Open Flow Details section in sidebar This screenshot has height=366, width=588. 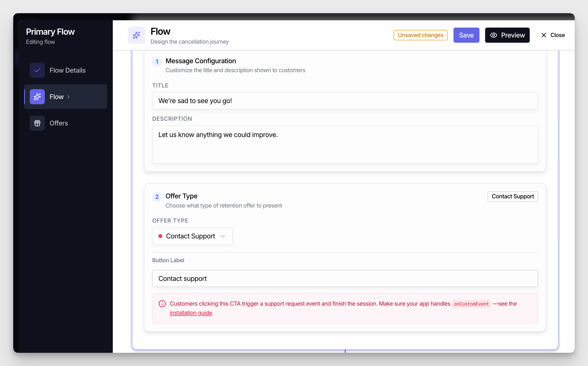click(67, 70)
